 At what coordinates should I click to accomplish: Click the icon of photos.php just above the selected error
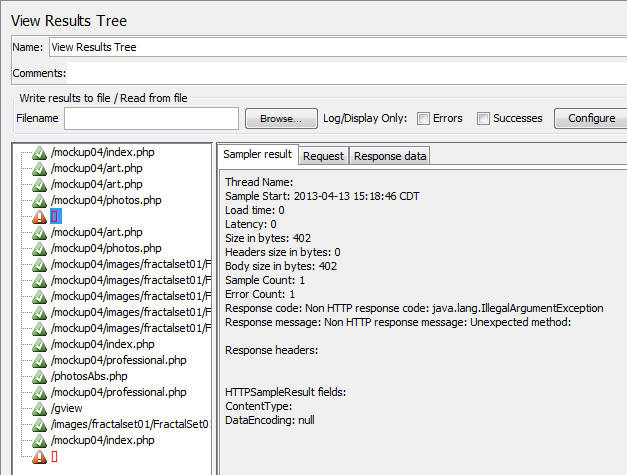(x=39, y=200)
